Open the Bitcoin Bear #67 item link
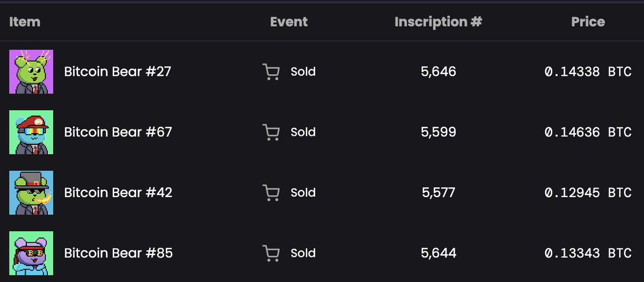The height and width of the screenshot is (282, 644). pos(118,132)
